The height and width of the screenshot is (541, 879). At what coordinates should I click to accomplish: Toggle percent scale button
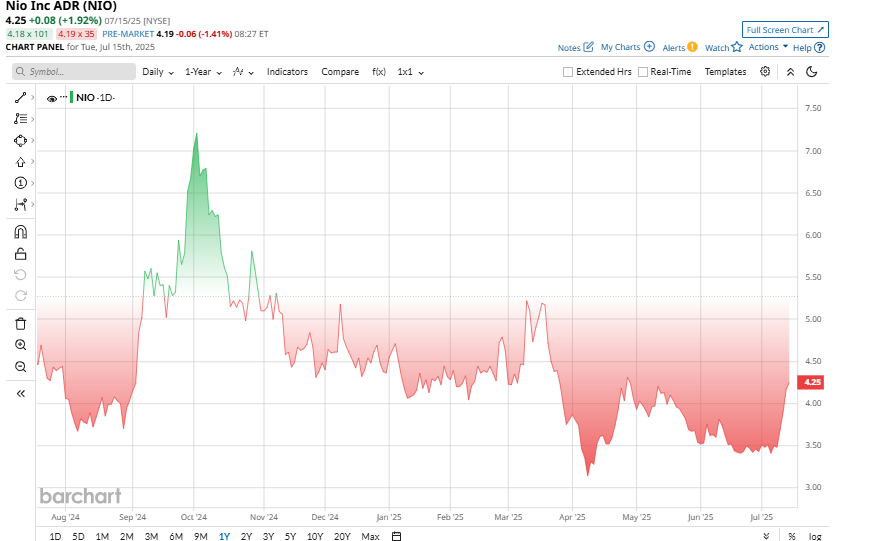(792, 537)
